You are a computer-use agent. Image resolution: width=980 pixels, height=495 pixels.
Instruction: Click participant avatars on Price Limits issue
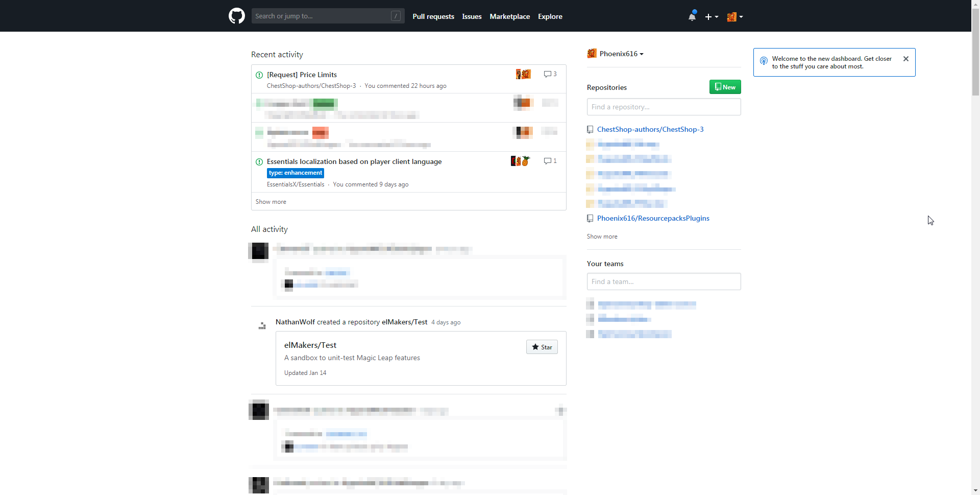523,74
